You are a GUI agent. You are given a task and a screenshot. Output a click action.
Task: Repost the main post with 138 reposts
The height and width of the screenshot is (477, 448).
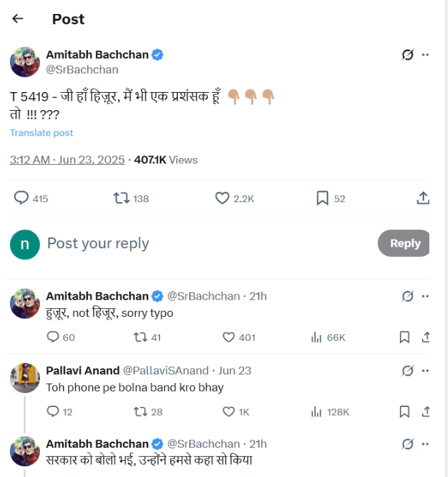(x=121, y=198)
